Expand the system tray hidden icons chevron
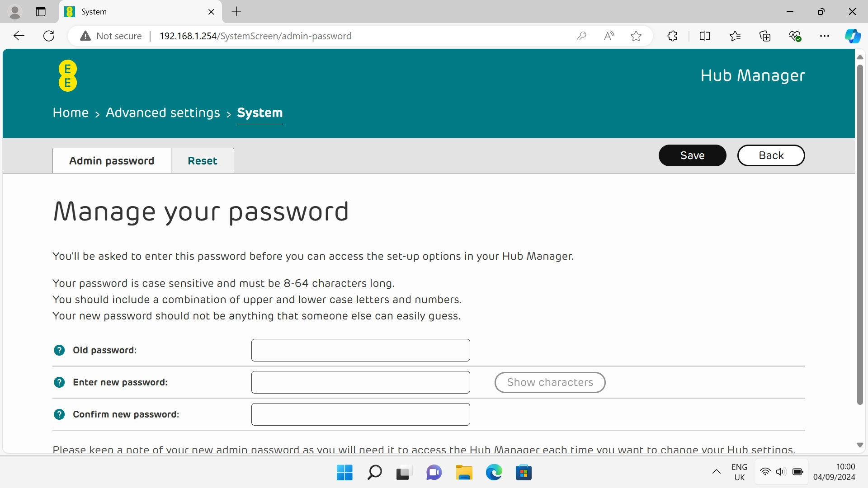This screenshot has height=488, width=868. (x=717, y=472)
